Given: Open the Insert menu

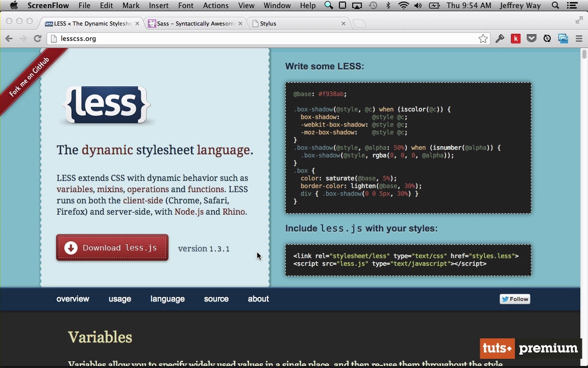Looking at the screenshot, I should coord(159,5).
